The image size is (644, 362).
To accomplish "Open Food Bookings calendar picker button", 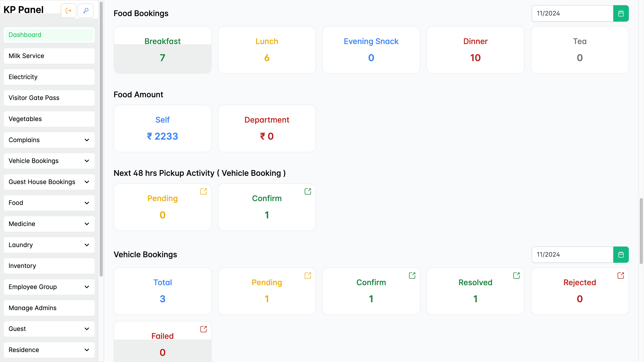I will point(621,13).
